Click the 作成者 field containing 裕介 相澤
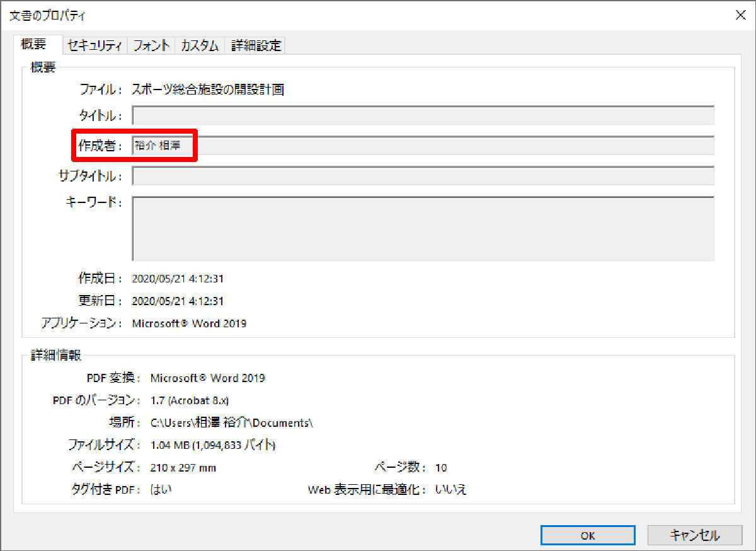756x551 pixels. pyautogui.click(x=423, y=146)
